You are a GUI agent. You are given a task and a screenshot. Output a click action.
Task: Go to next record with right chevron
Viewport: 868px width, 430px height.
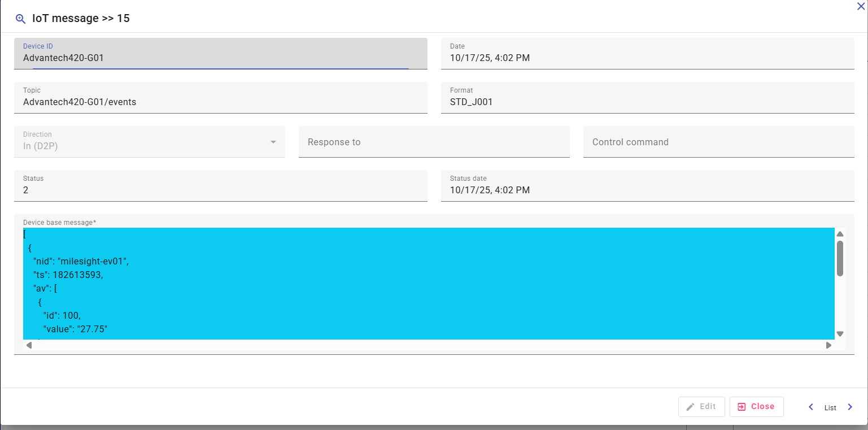tap(850, 407)
